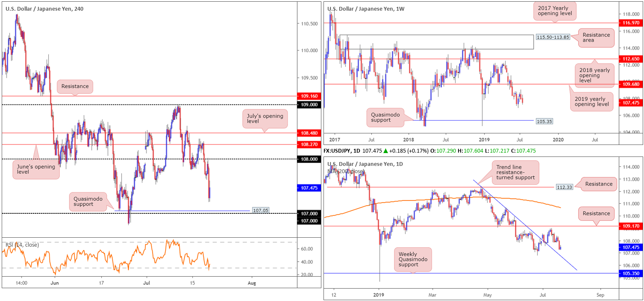Select the 'July's opening level' callout
644x301 pixels.
[x=265, y=119]
